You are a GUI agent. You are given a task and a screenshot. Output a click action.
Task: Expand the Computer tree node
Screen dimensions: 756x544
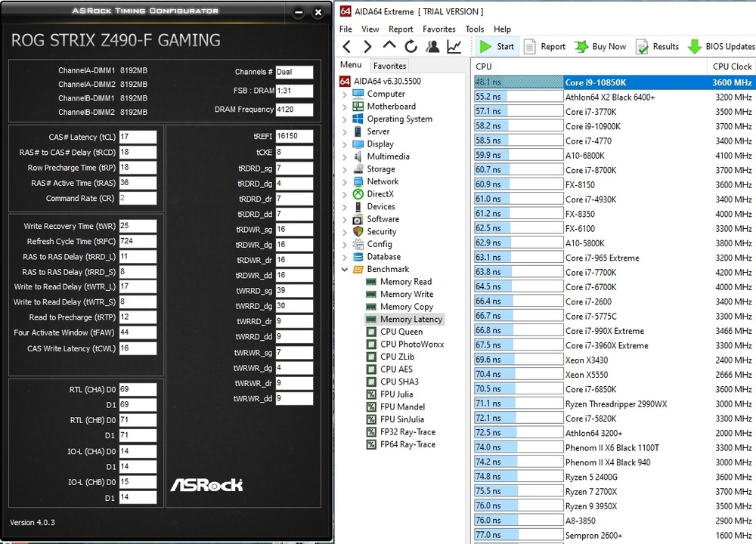tap(344, 94)
